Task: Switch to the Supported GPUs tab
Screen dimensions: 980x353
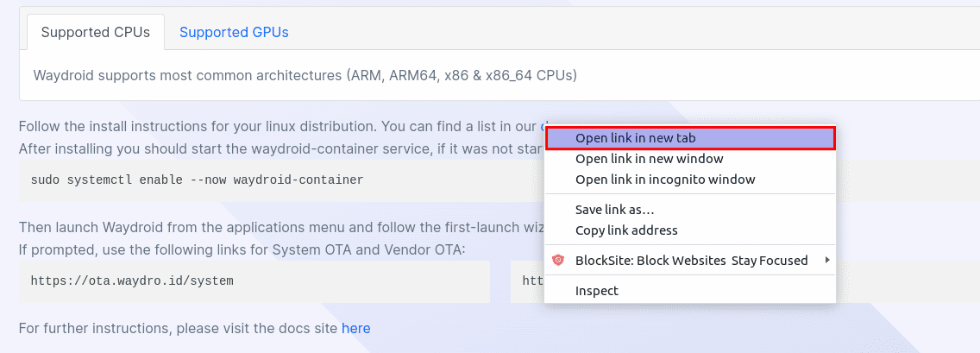Action: (234, 33)
